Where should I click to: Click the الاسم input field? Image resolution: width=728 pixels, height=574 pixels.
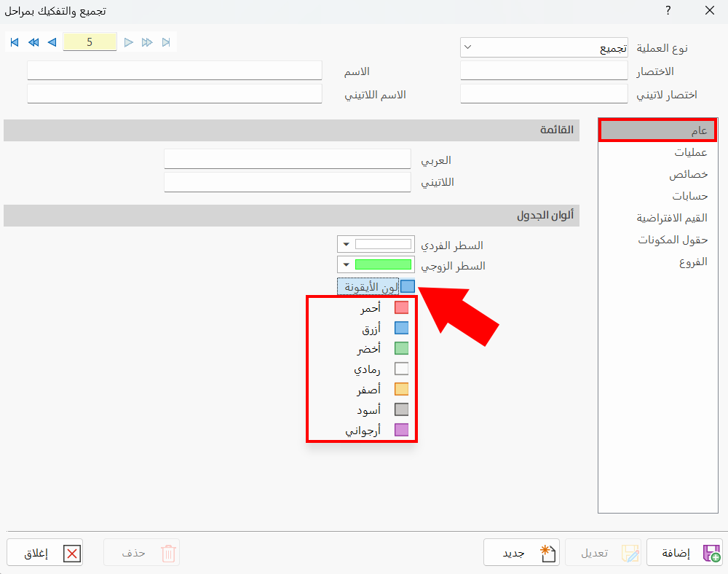(175, 71)
